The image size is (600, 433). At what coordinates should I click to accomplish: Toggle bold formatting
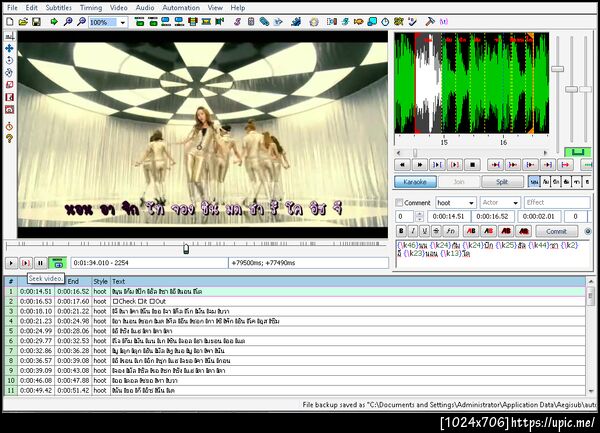(401, 231)
